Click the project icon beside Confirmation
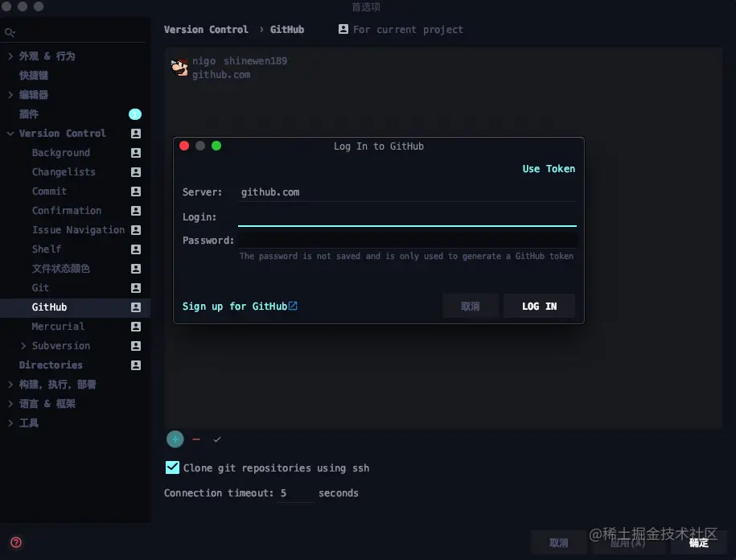The width and height of the screenshot is (736, 560). (x=136, y=210)
